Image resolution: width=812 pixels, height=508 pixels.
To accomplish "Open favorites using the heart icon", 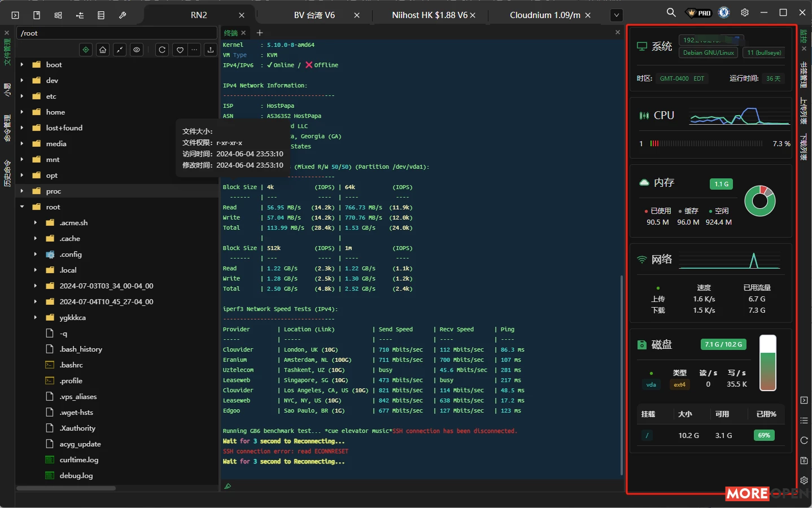I will pos(180,50).
